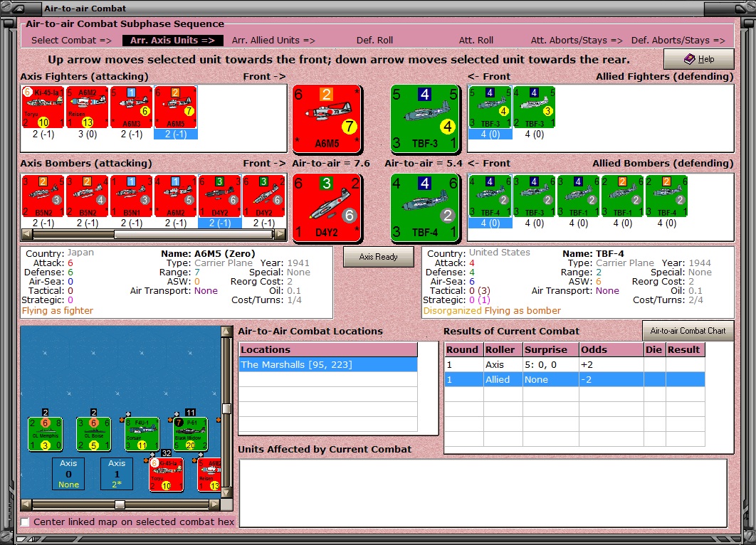Click the Round column header
This screenshot has width=756, height=545.
[x=464, y=350]
